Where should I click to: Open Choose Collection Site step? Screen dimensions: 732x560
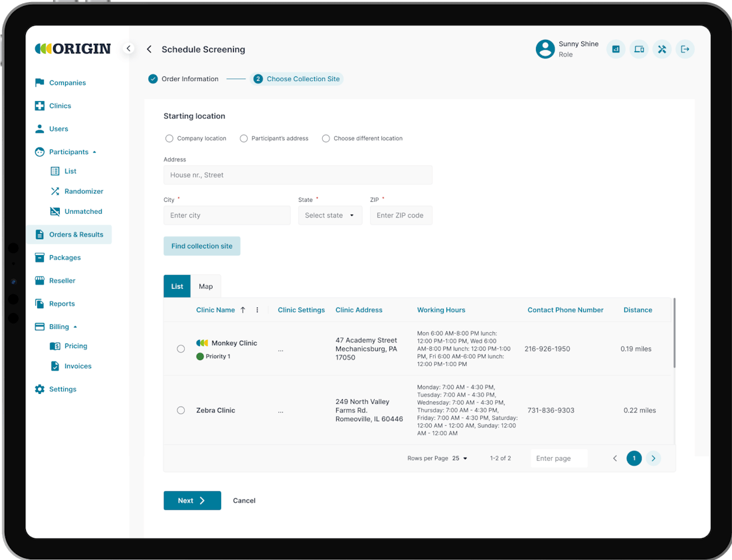(x=297, y=79)
